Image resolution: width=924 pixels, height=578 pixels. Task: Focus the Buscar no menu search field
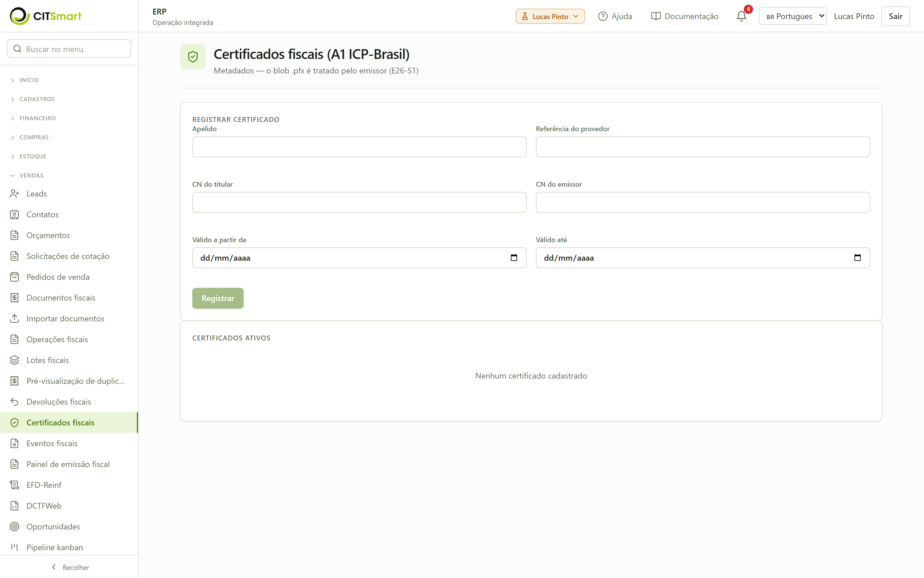tap(69, 49)
